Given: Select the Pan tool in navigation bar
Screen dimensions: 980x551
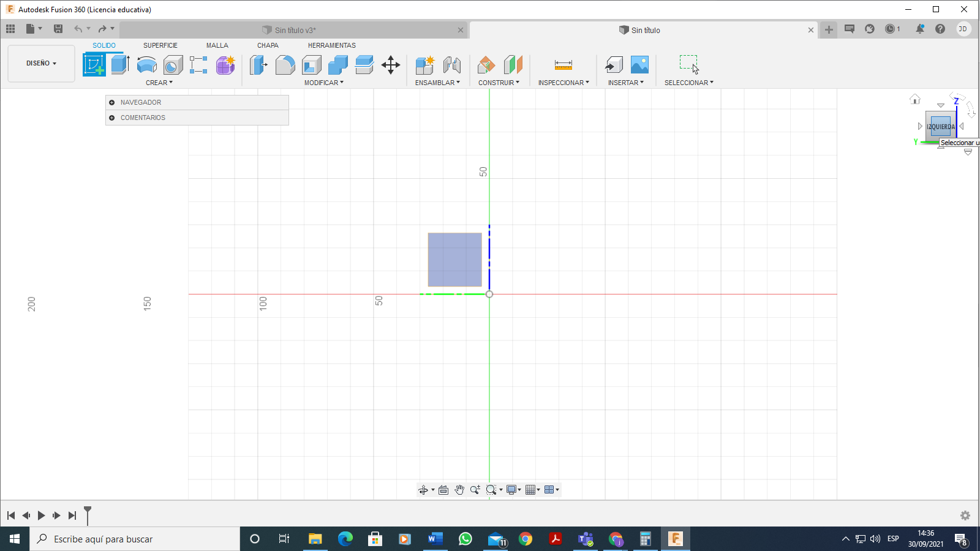Looking at the screenshot, I should tap(459, 489).
